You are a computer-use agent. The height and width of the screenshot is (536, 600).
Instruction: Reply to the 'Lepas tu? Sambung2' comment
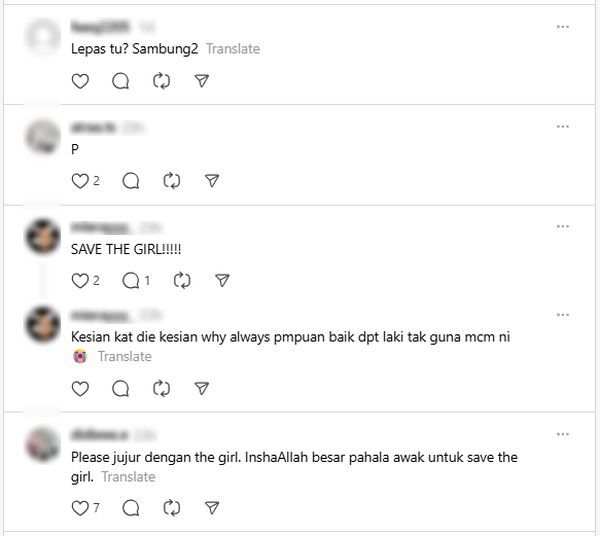(121, 81)
